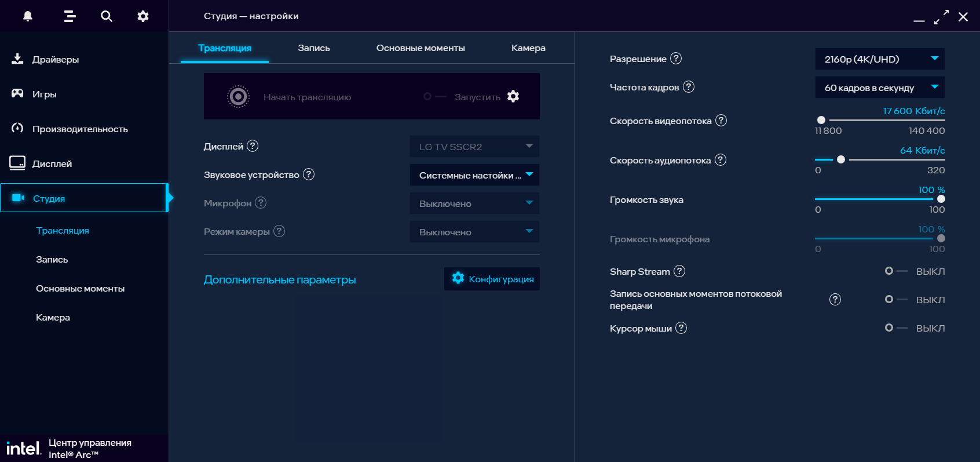Open the notifications bell icon
The height and width of the screenshot is (462, 980).
coord(28,16)
